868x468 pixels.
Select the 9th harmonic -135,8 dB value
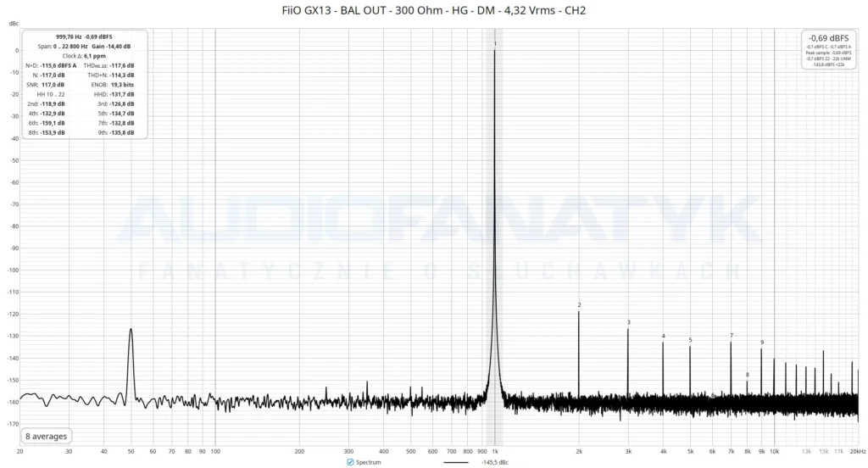[x=122, y=133]
